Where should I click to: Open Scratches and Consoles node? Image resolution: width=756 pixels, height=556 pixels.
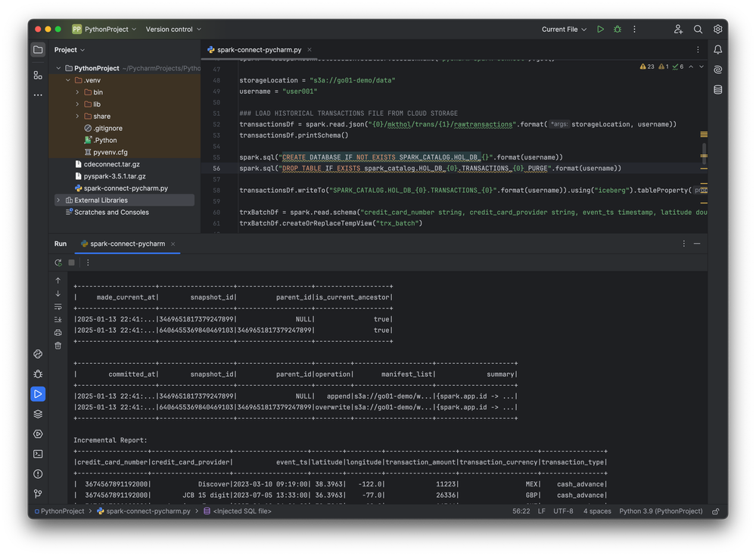tap(107, 212)
